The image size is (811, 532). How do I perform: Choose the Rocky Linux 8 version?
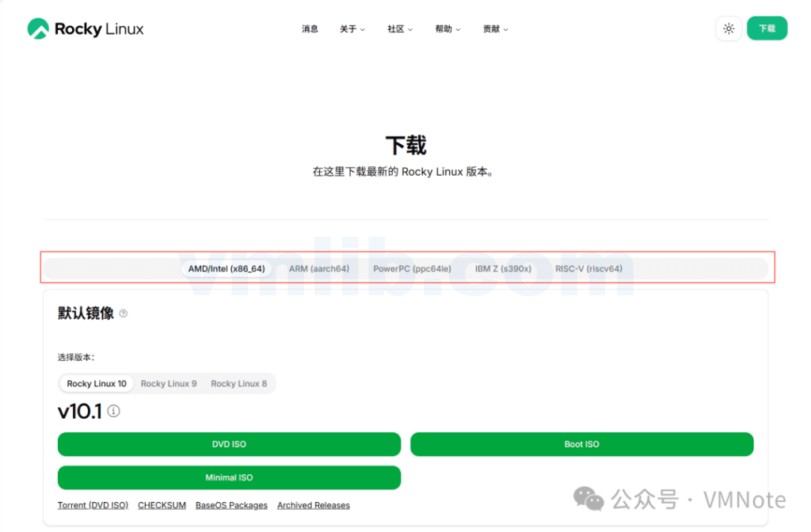[238, 383]
